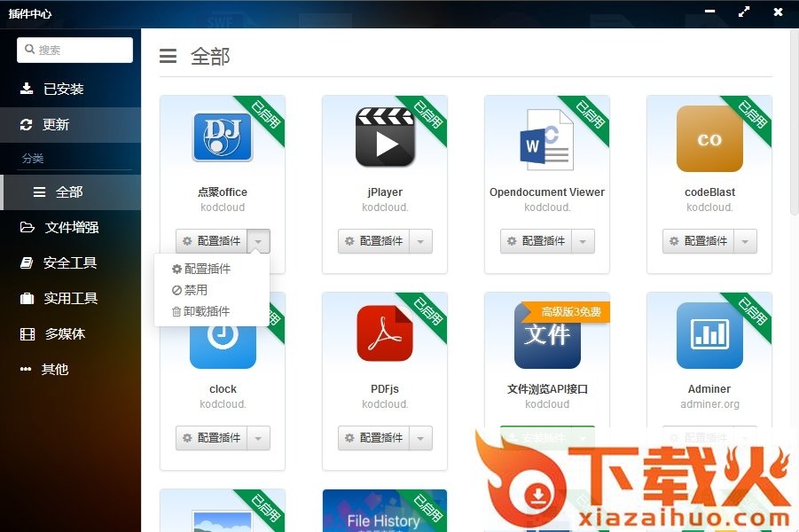Click the Adminer chart icon
799x532 pixels.
[709, 335]
